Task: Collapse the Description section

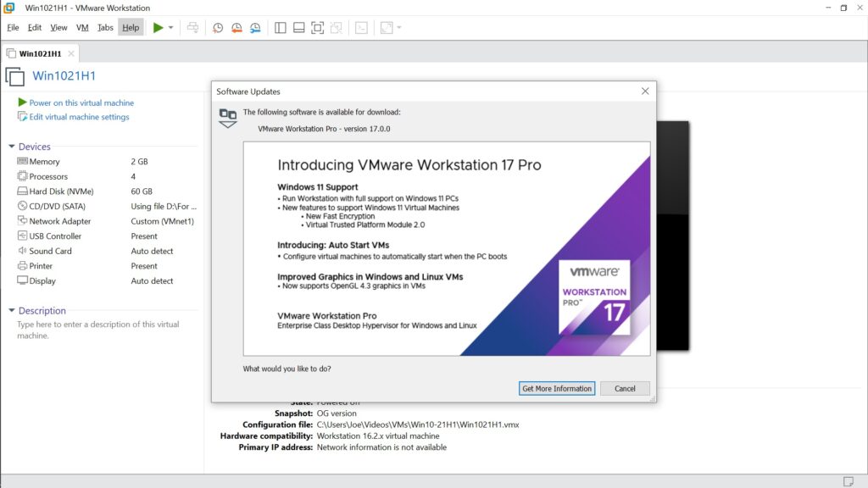Action: coord(12,311)
